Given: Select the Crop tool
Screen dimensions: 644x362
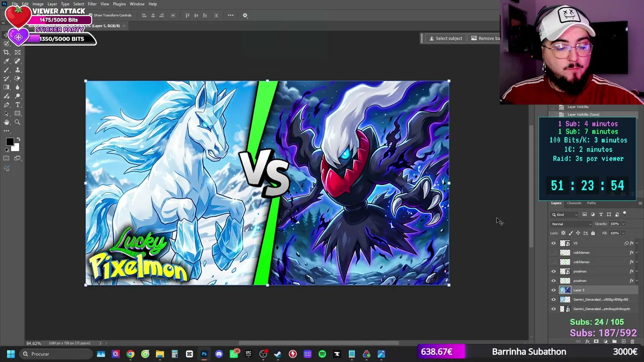Looking at the screenshot, I should [x=7, y=52].
